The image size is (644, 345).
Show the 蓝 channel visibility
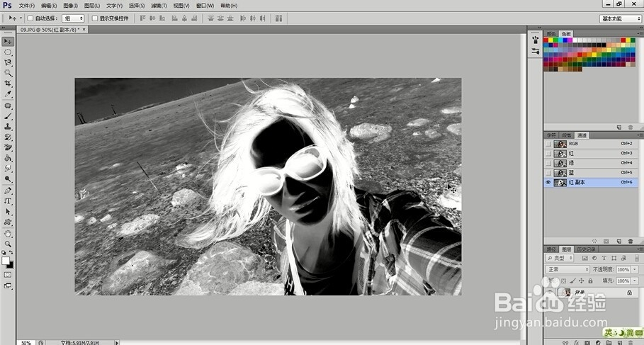[548, 173]
